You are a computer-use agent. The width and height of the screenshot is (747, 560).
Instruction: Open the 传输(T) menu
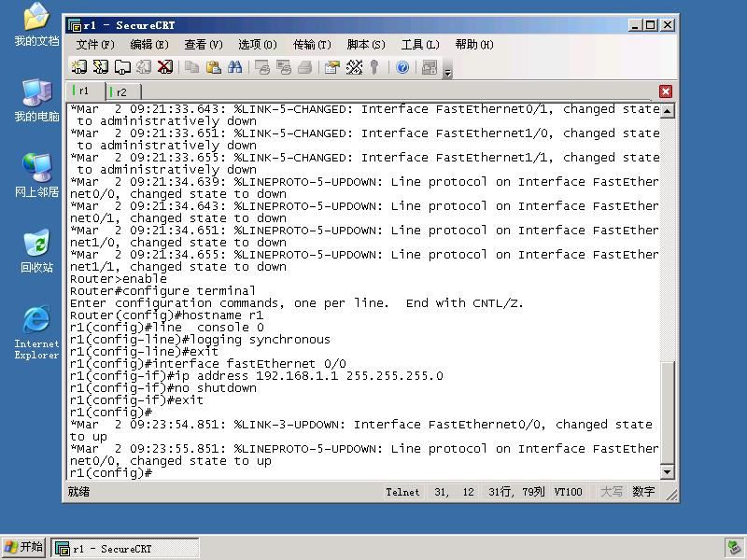click(312, 45)
